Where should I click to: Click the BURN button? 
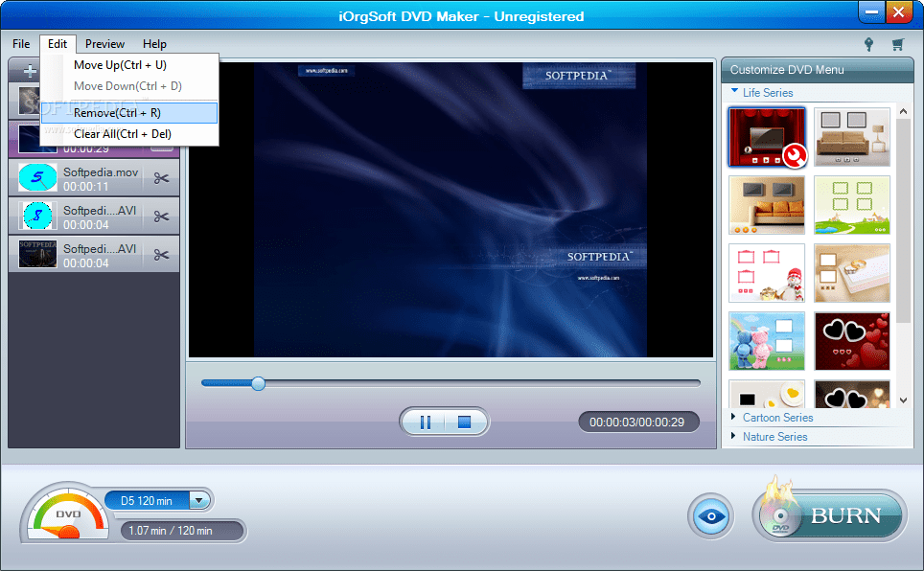(829, 515)
